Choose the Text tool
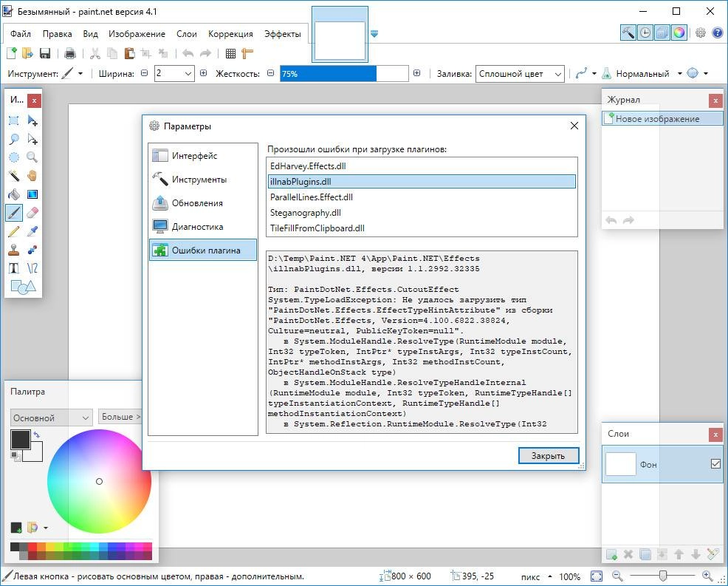This screenshot has height=586, width=728. point(14,268)
